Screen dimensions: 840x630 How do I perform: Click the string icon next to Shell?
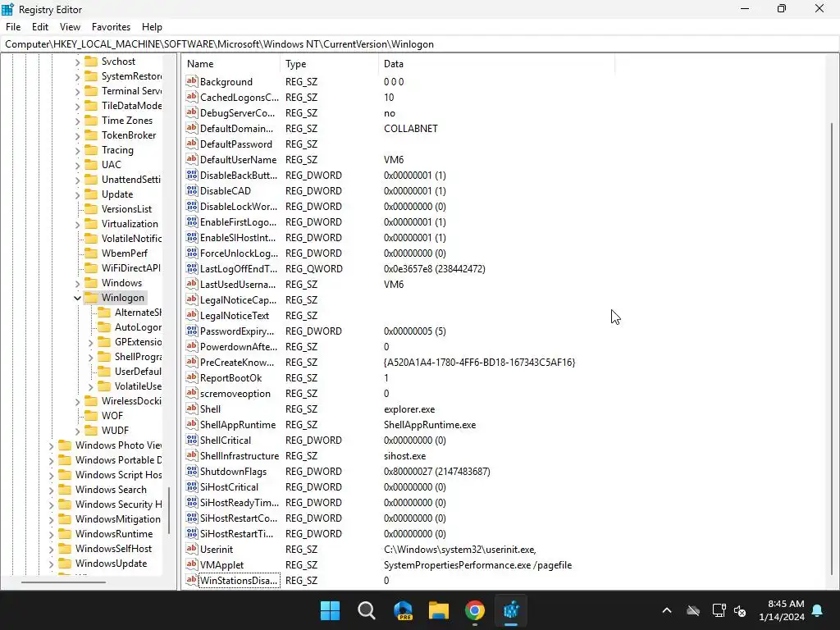[192, 409]
